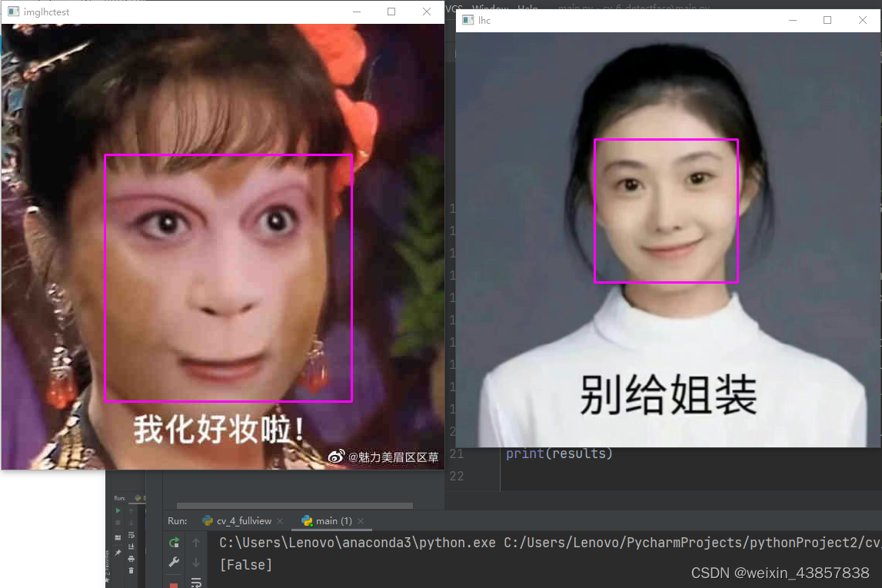
Task: Click the detected face in imglhctest window
Action: [x=228, y=278]
